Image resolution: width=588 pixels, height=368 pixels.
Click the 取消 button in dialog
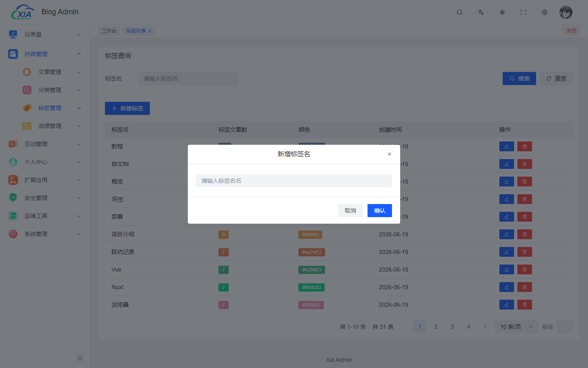tap(350, 211)
